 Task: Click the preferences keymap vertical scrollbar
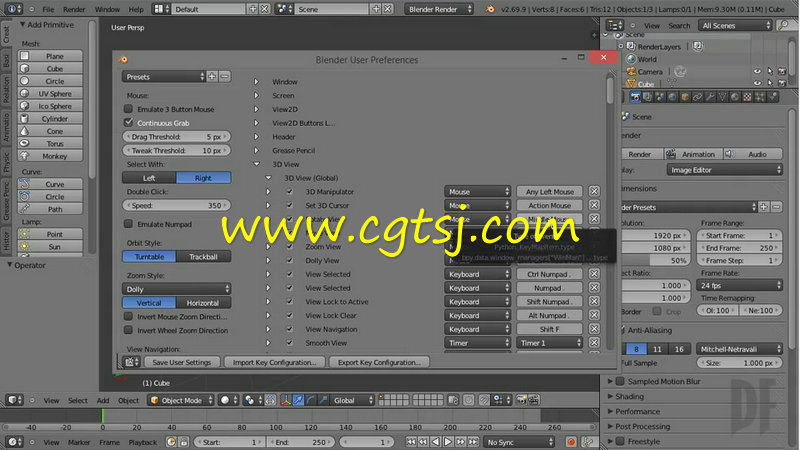pyautogui.click(x=610, y=92)
